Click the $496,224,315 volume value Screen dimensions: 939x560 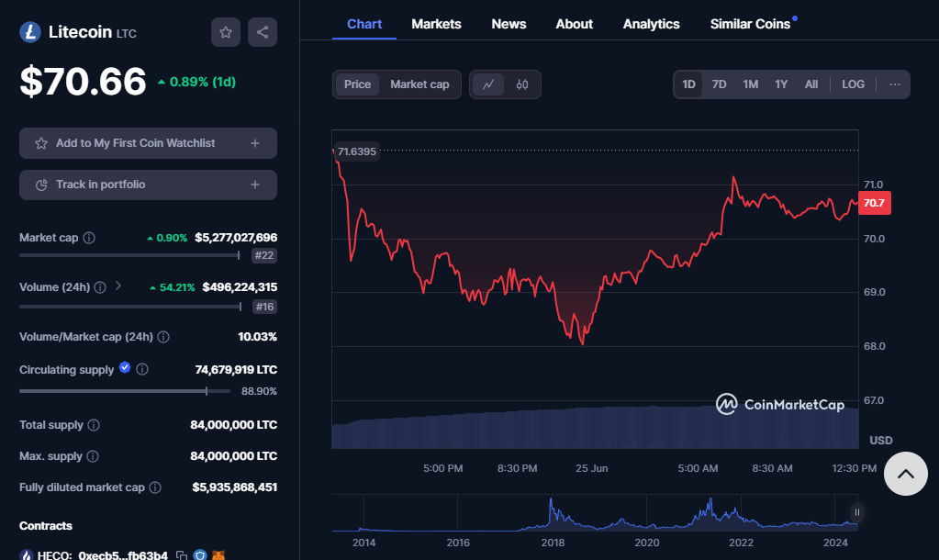pos(240,287)
